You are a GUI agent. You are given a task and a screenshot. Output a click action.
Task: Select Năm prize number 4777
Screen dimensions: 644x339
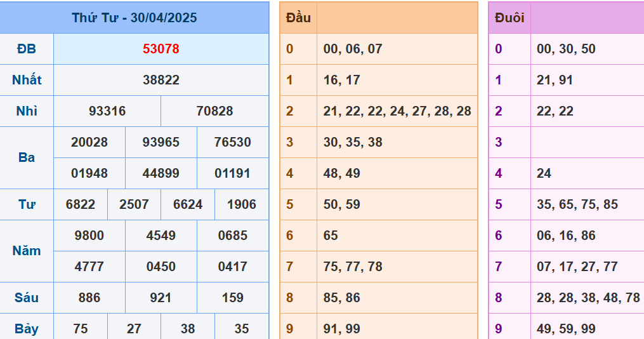[x=89, y=266]
